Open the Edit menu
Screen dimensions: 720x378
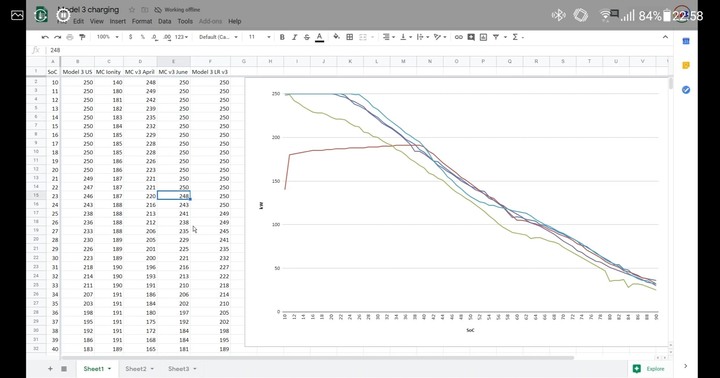(79, 21)
